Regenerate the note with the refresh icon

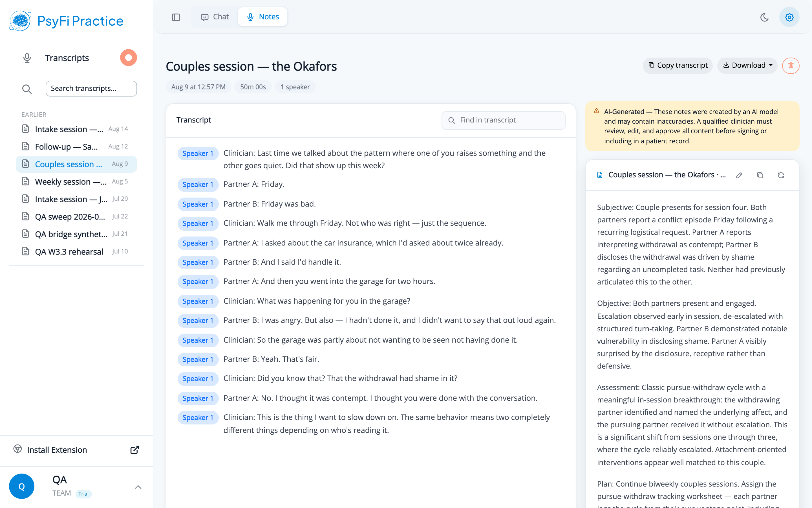coord(781,175)
